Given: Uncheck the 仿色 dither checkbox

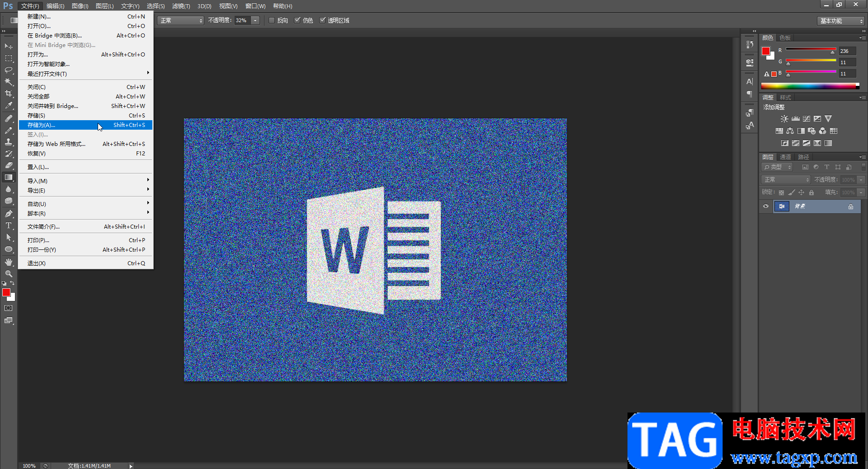Looking at the screenshot, I should point(297,20).
